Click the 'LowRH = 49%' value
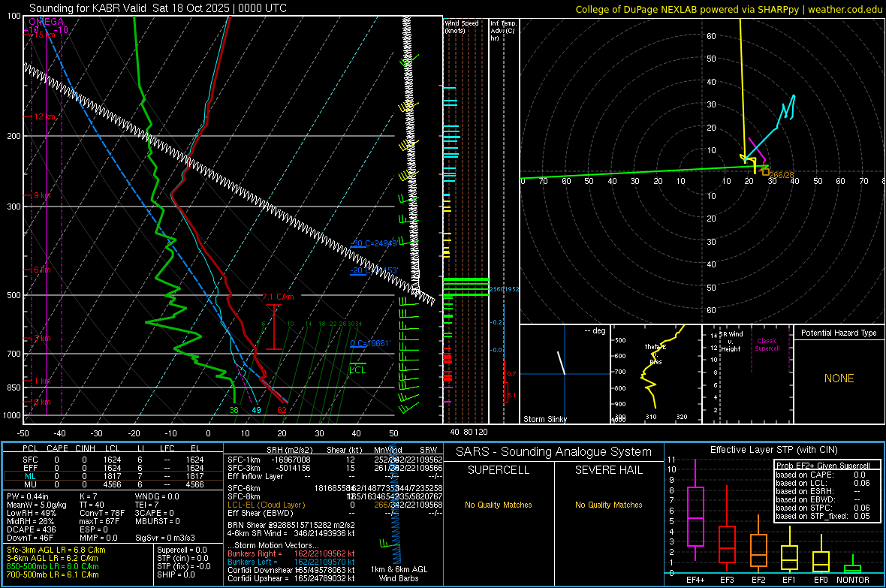 (x=31, y=514)
